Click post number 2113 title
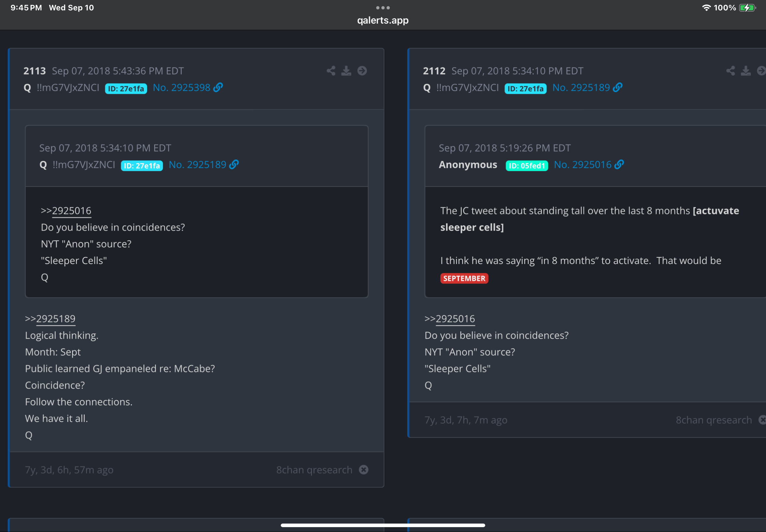This screenshot has width=766, height=532. [35, 71]
